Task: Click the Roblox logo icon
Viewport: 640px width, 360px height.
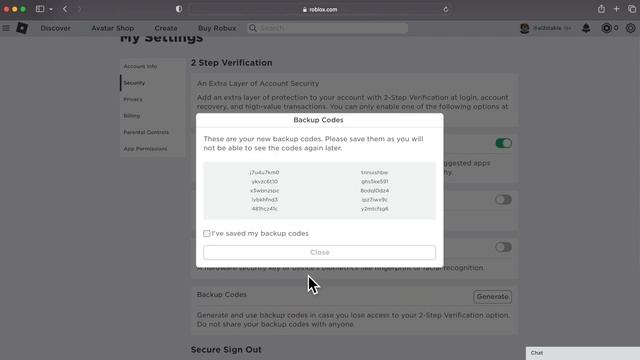Action: (x=22, y=28)
